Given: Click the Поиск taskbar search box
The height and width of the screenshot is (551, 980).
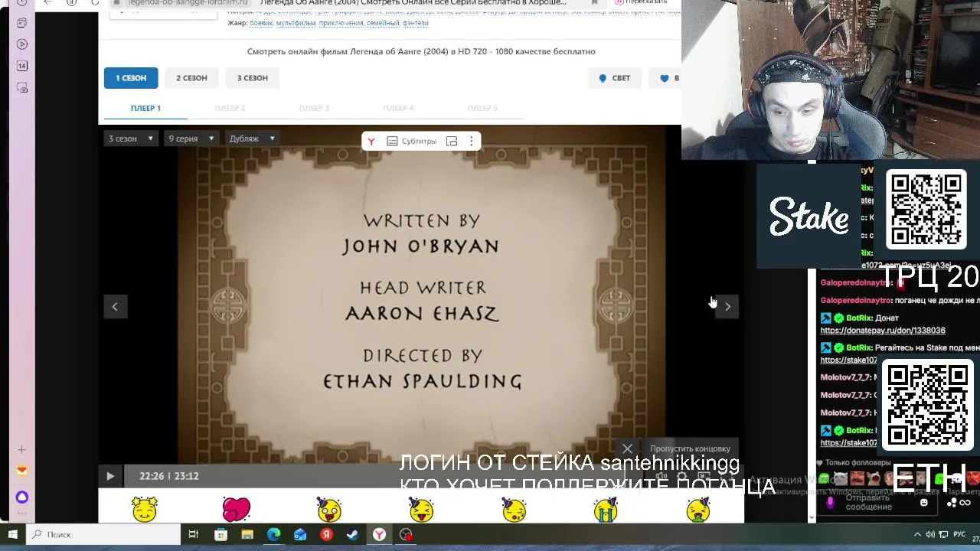Looking at the screenshot, I should (x=103, y=535).
